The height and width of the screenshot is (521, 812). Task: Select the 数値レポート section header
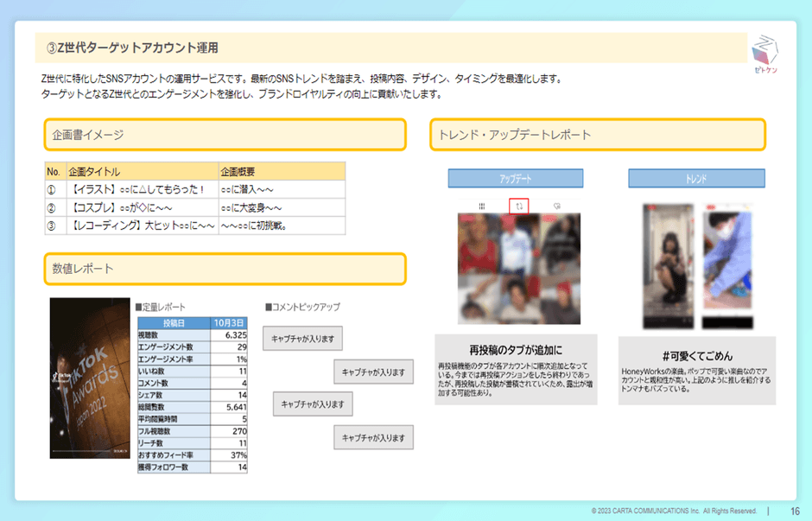225,269
